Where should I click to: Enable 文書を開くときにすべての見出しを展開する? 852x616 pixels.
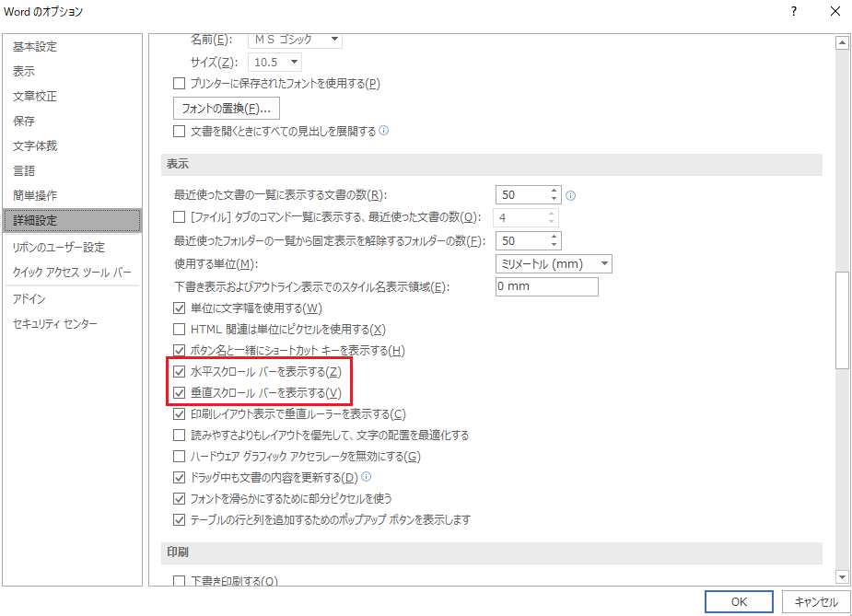pyautogui.click(x=179, y=132)
